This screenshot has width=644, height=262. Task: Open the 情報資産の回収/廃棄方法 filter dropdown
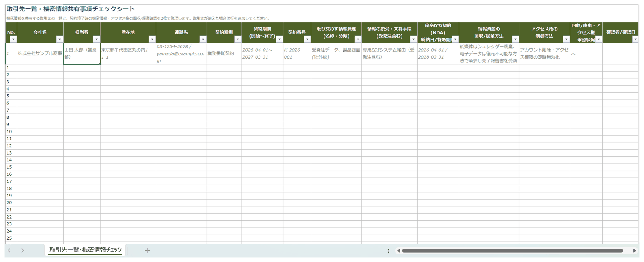click(515, 39)
